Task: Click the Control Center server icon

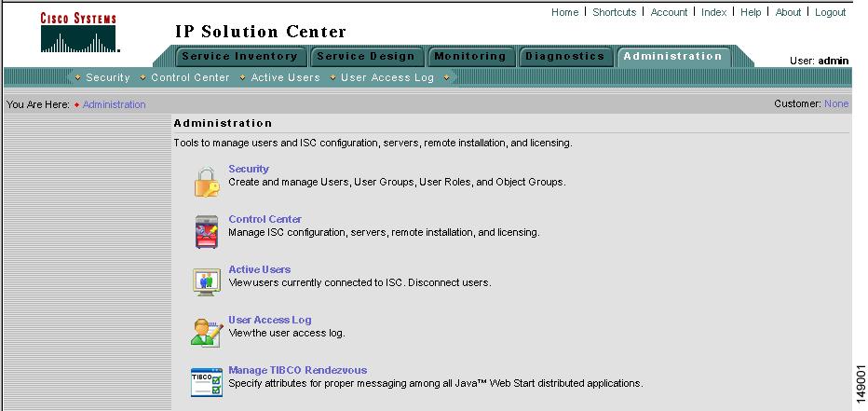Action: pos(207,231)
